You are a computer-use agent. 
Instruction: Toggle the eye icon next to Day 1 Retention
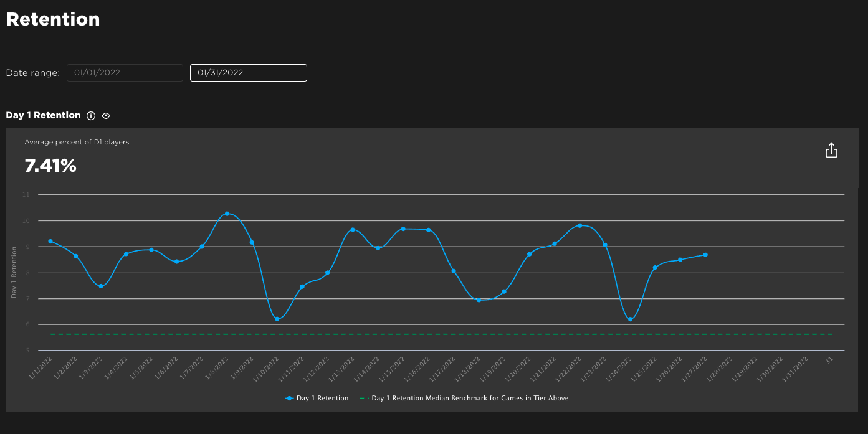click(106, 116)
